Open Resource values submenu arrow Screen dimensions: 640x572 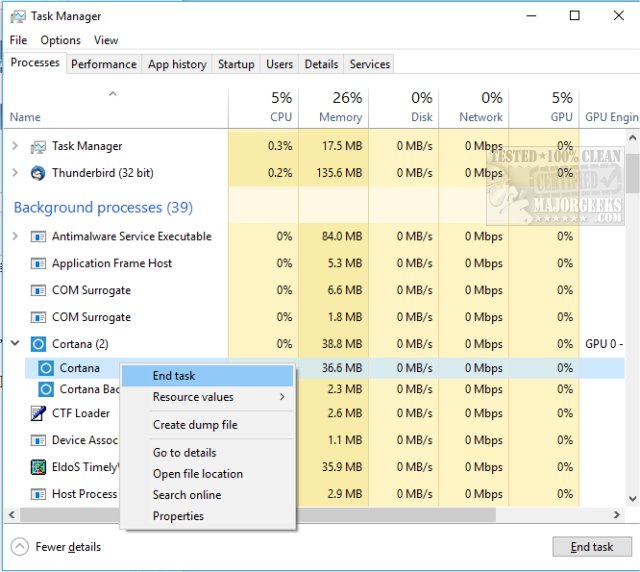[x=282, y=397]
